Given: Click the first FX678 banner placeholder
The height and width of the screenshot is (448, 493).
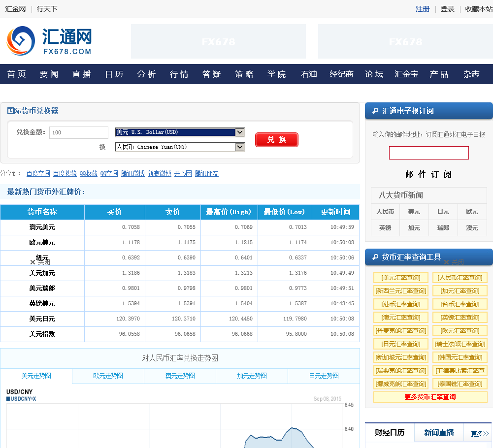Looking at the screenshot, I should (x=219, y=41).
